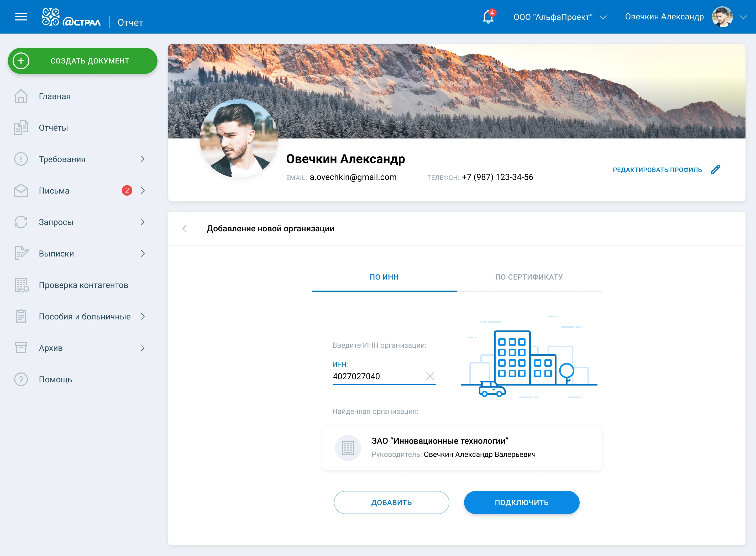Expand the Письма submenu chevron
Viewport: 756px width, 556px height.
tap(143, 190)
